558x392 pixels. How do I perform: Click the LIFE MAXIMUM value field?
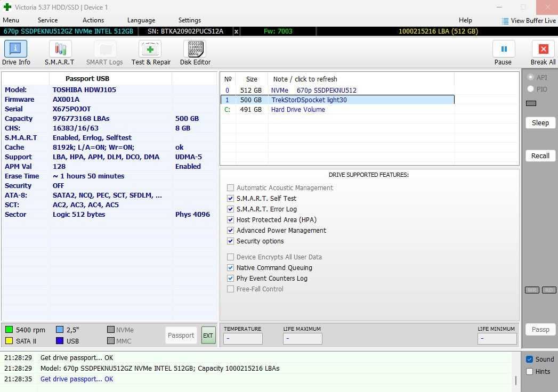click(303, 339)
